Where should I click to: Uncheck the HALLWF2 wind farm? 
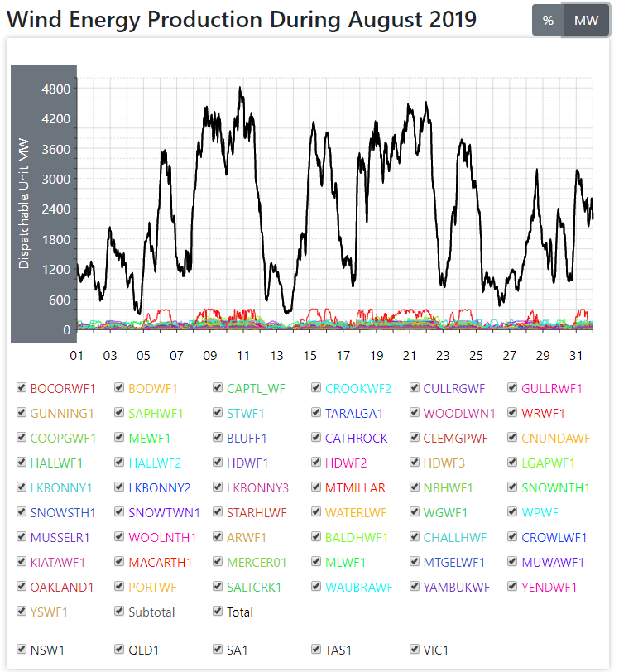(x=120, y=463)
